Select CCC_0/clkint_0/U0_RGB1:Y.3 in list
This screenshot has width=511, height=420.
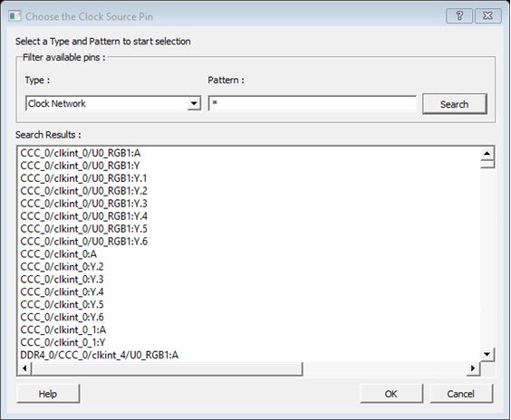(83, 204)
